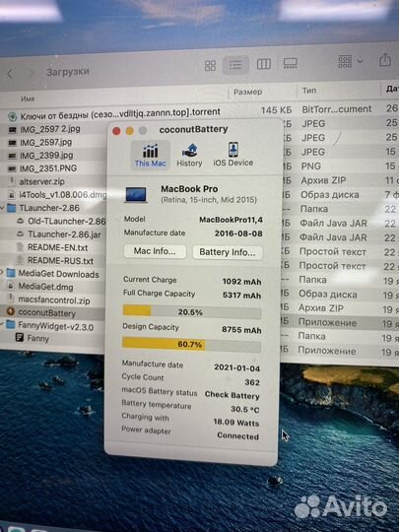Collapse FannyWidget-v2.3.0 folder
Screen dimensions: 399x532
(x=2, y=325)
